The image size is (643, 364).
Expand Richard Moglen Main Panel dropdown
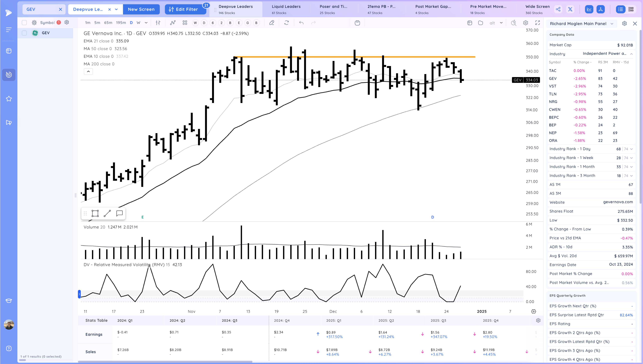tap(612, 23)
